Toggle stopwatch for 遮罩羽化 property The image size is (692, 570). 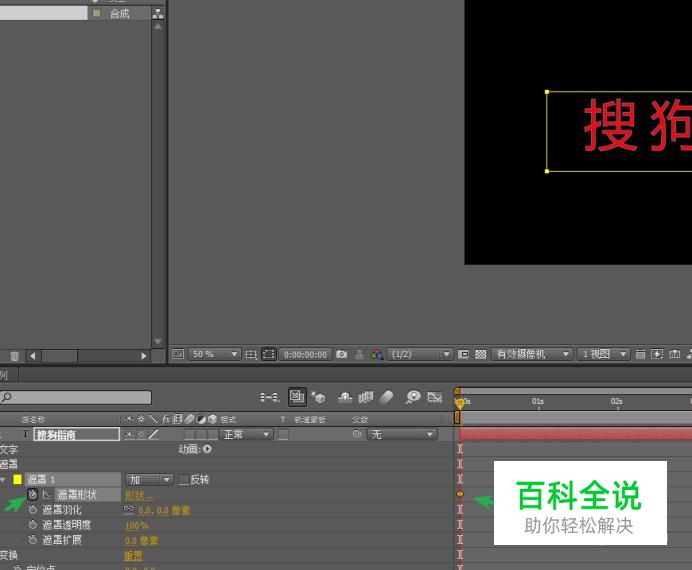33,510
